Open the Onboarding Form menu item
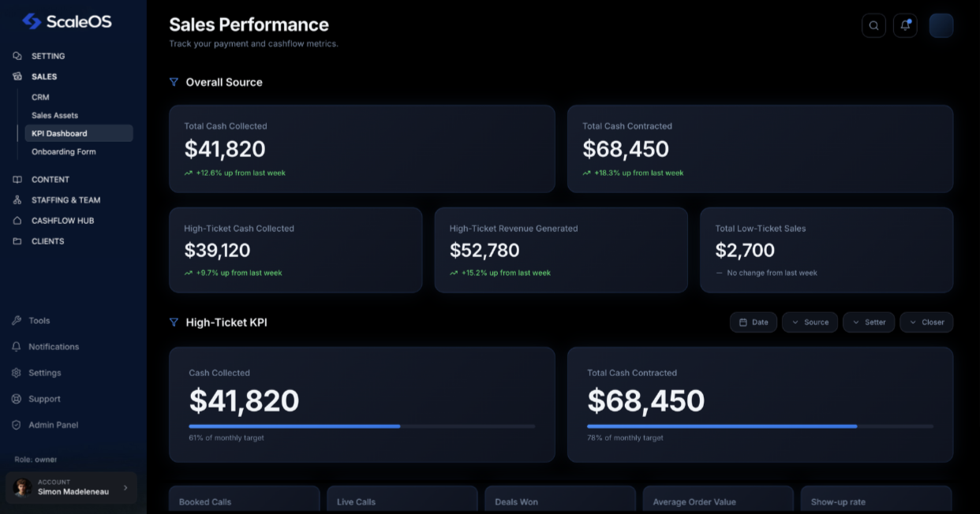Image resolution: width=980 pixels, height=514 pixels. [x=63, y=151]
